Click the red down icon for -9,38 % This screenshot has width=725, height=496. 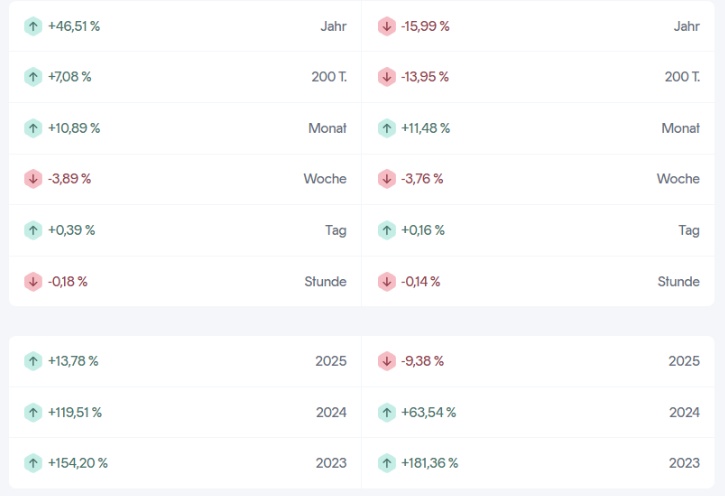click(x=387, y=361)
